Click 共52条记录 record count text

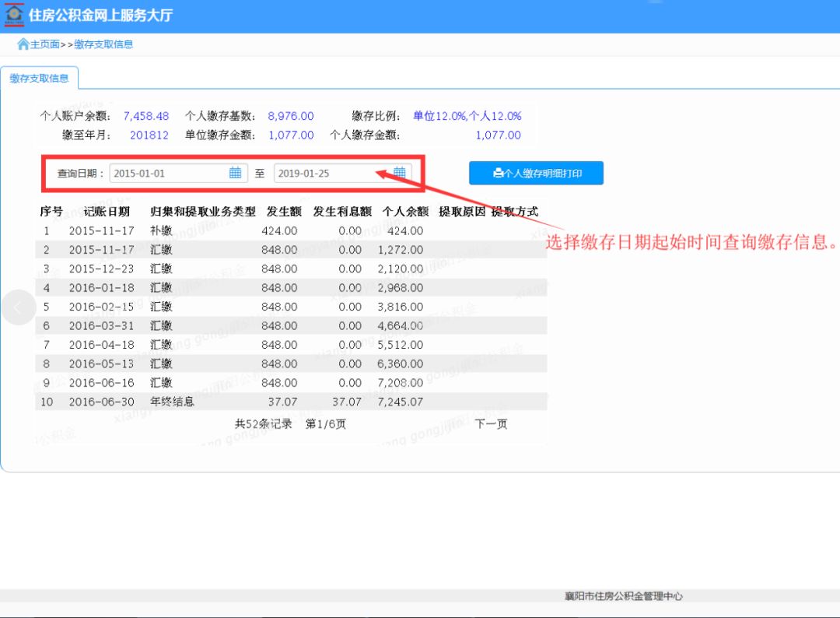(x=264, y=424)
